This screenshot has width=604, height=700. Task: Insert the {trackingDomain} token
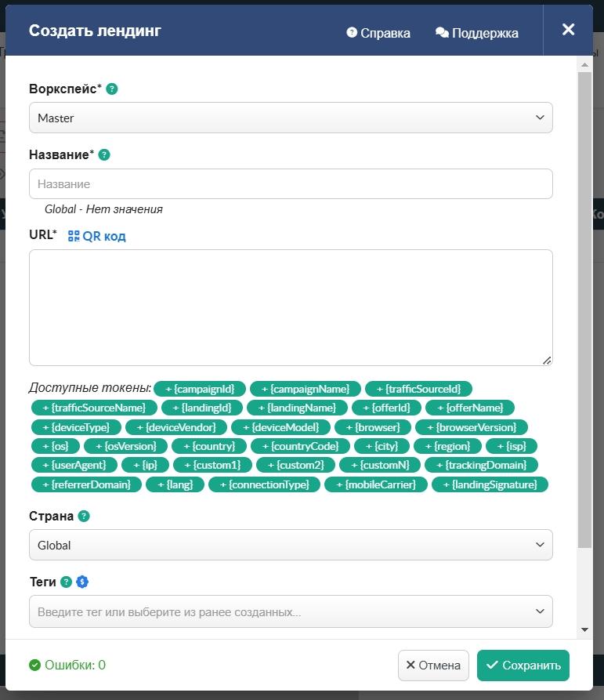tap(481, 465)
